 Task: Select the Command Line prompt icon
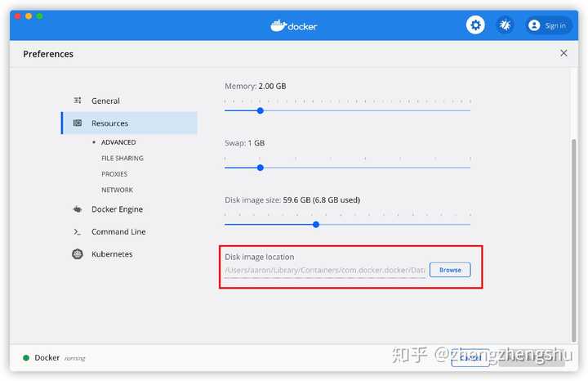pyautogui.click(x=78, y=232)
